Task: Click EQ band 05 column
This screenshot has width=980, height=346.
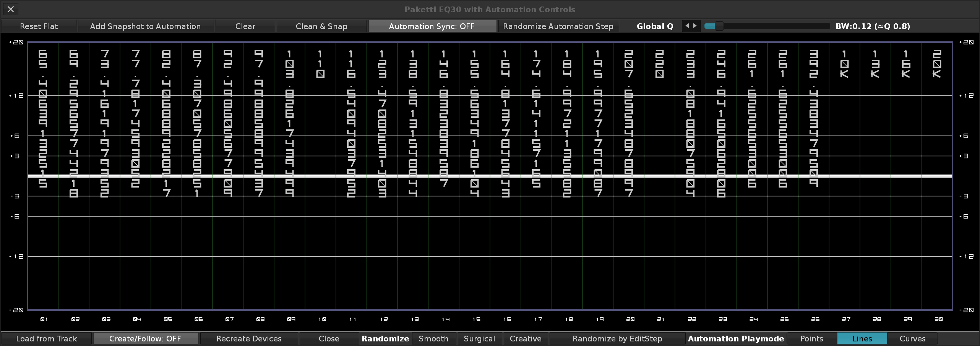Action: click(x=166, y=176)
